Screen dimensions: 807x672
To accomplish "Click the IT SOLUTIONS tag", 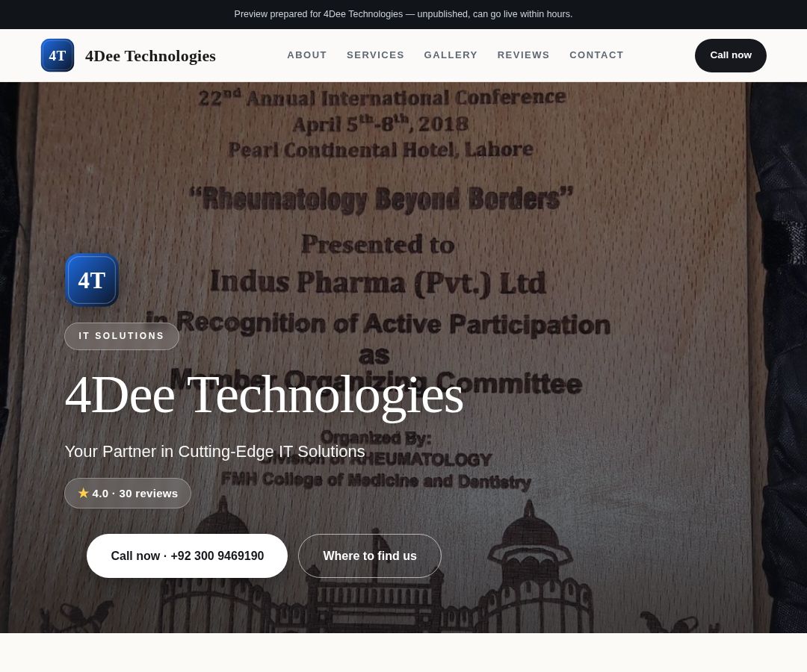I will 122,336.
